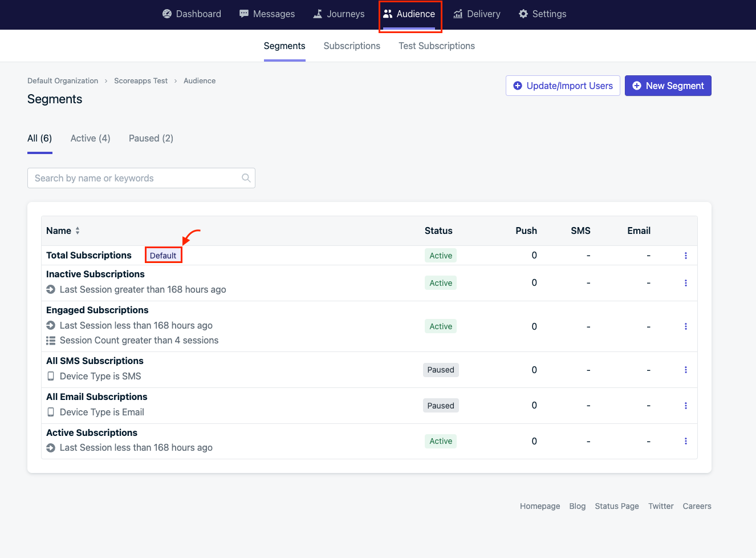Switch to the Subscriptions sub-tab
The image size is (756, 558).
pos(352,46)
